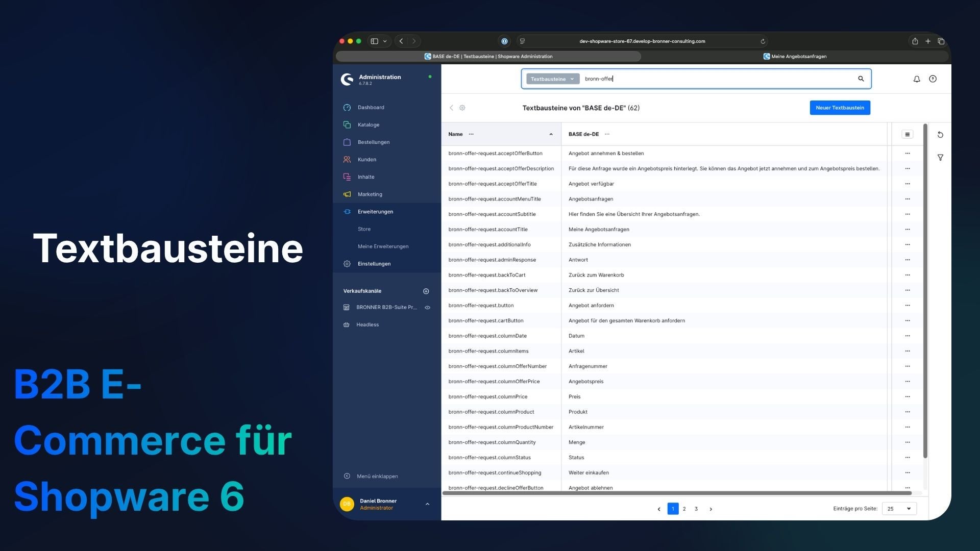Open a new Safari tab
This screenshot has width=980, height=551.
928,41
